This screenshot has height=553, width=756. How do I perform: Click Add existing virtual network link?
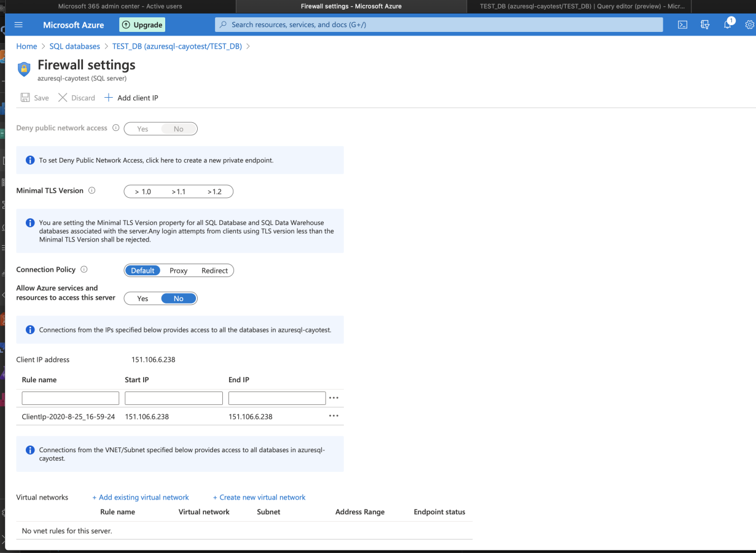click(141, 497)
